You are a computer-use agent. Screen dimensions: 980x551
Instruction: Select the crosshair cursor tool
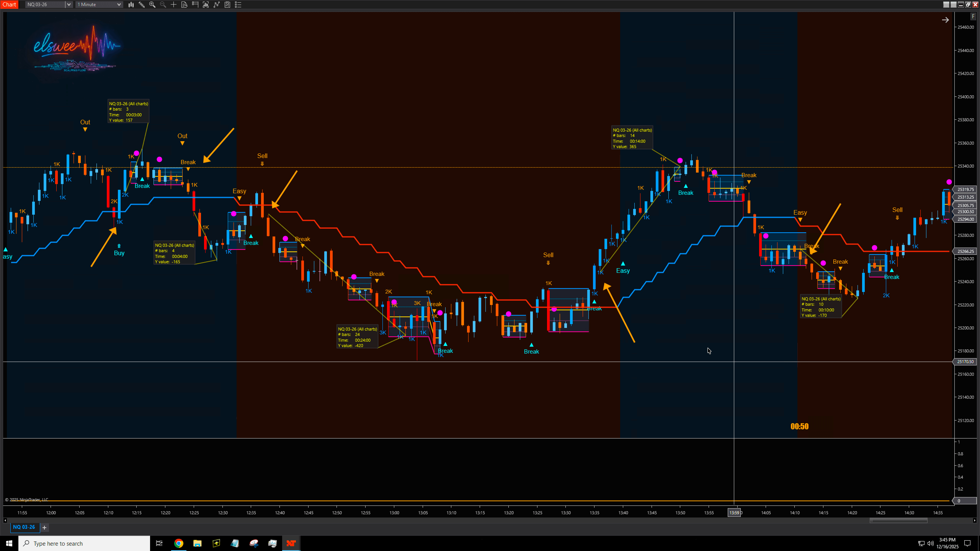pyautogui.click(x=173, y=5)
